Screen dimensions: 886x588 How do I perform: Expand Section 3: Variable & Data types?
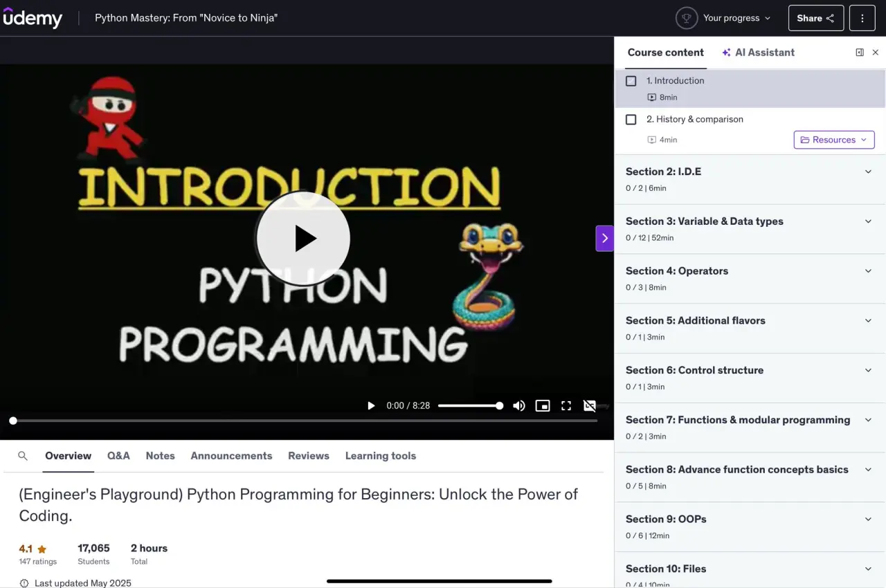coord(750,229)
